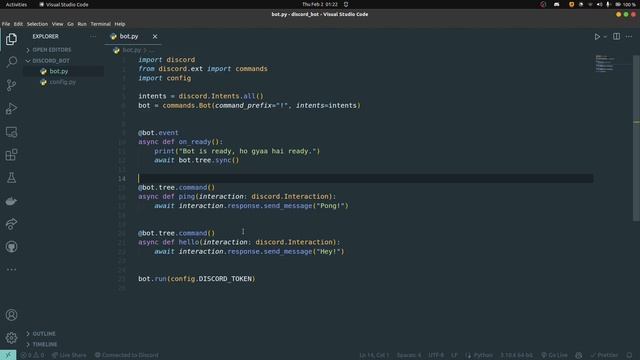Click on line 14 number in gutter
The image size is (640, 360).
[122, 178]
